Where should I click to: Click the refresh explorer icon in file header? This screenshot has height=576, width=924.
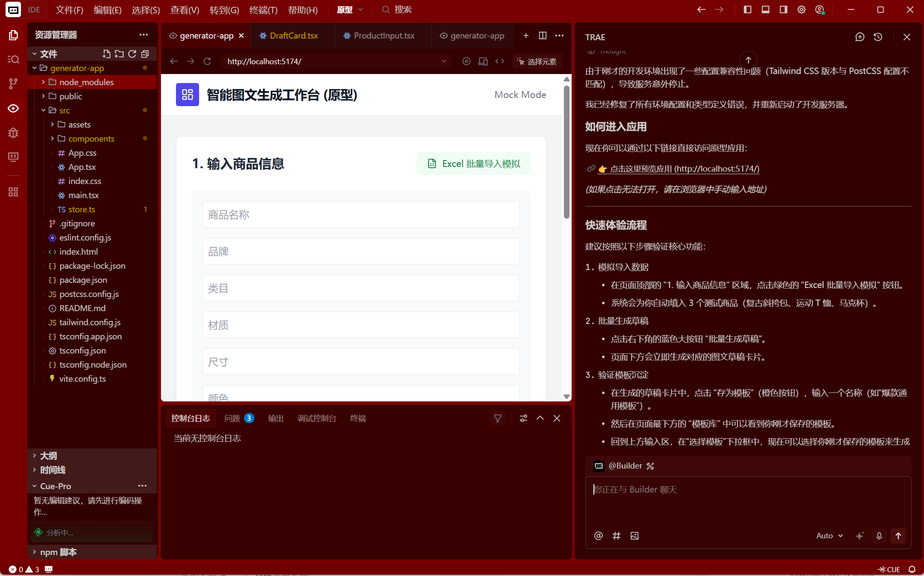[x=132, y=54]
